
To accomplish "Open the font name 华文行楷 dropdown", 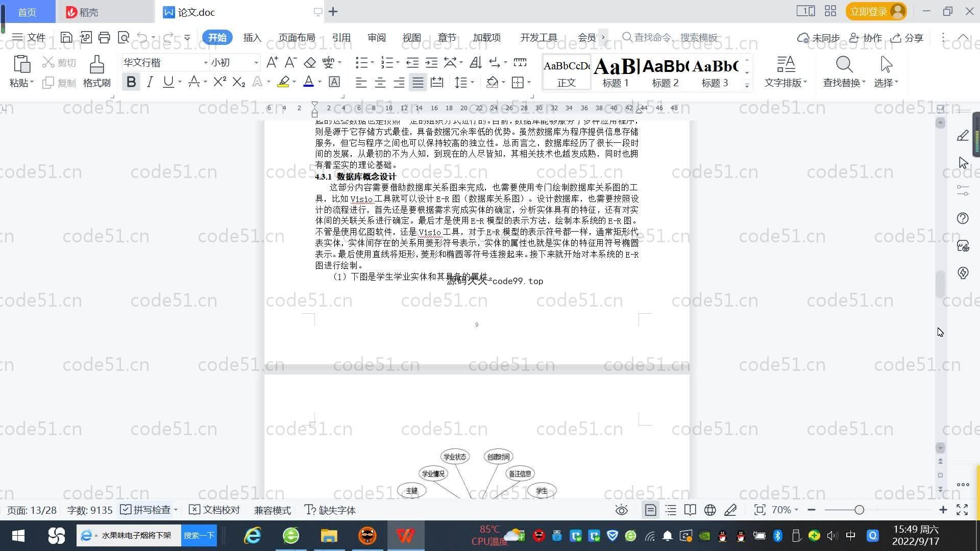I will 206,63.
